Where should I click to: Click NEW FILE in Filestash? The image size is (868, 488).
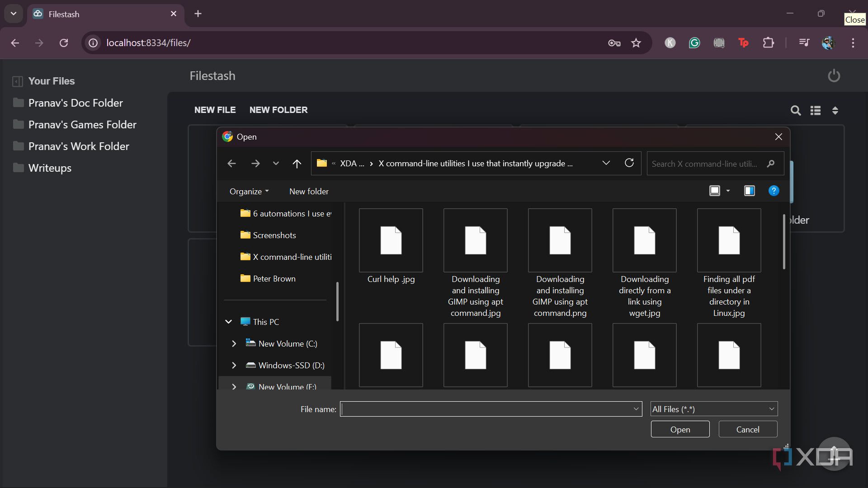pos(215,110)
